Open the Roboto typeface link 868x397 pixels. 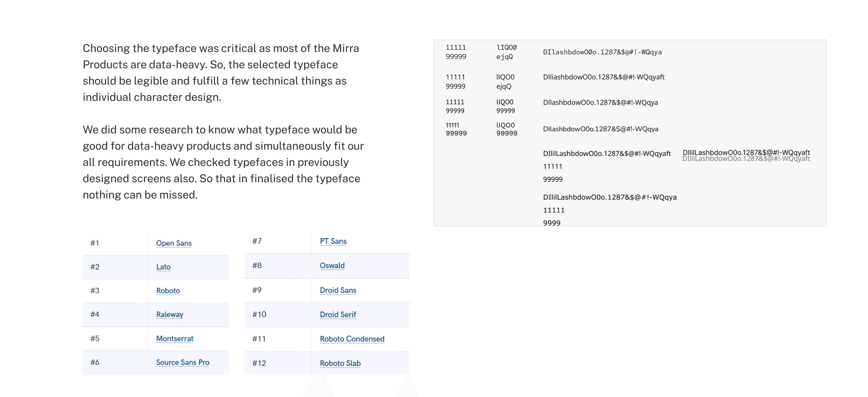[168, 291]
